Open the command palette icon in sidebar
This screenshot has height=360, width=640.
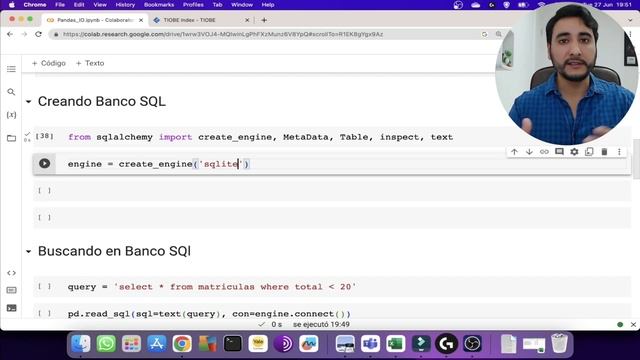[x=11, y=290]
